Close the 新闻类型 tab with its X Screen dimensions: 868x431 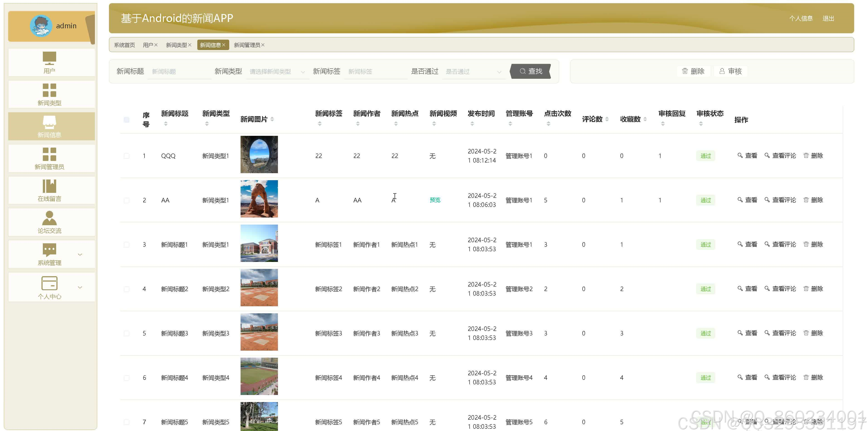coord(190,45)
